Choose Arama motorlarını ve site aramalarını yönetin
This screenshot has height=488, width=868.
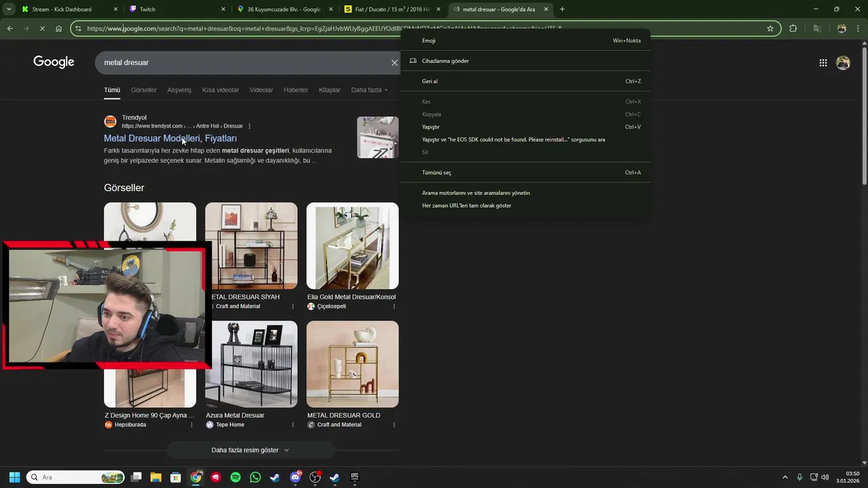coord(526,192)
